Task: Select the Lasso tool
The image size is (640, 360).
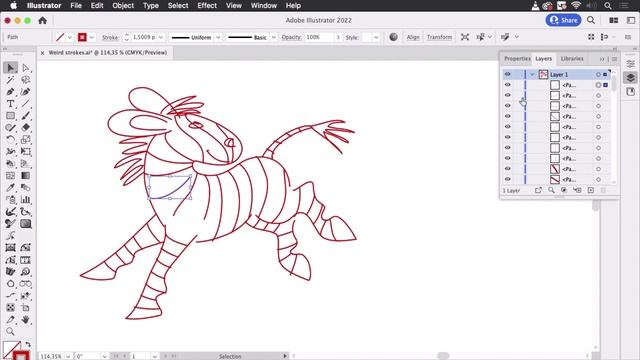Action: [26, 80]
